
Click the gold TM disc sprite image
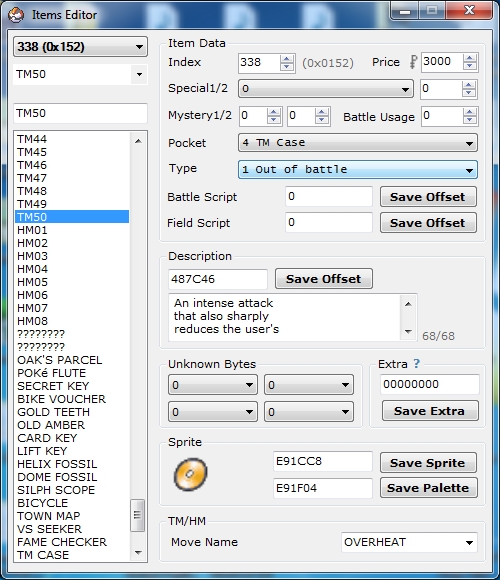[x=190, y=474]
